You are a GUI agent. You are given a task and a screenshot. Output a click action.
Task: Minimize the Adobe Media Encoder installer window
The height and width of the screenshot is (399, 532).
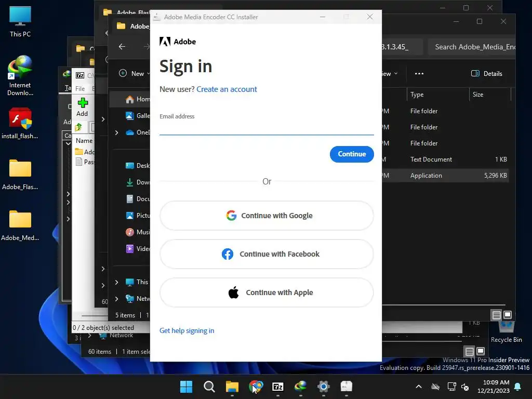323,17
